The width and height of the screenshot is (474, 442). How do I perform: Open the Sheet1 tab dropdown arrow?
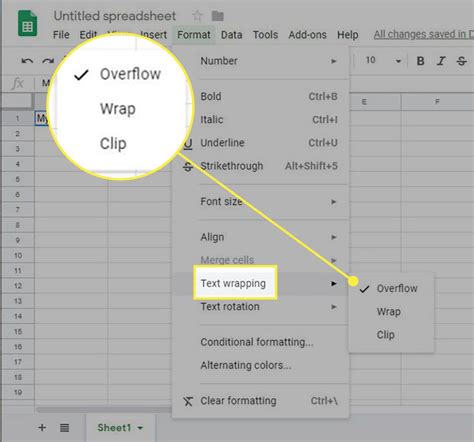(140, 428)
